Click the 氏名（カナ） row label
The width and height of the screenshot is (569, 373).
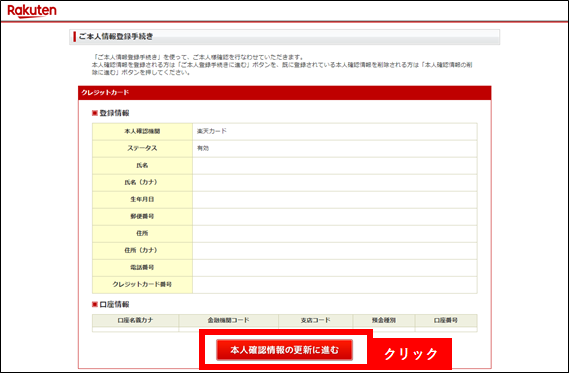click(142, 183)
